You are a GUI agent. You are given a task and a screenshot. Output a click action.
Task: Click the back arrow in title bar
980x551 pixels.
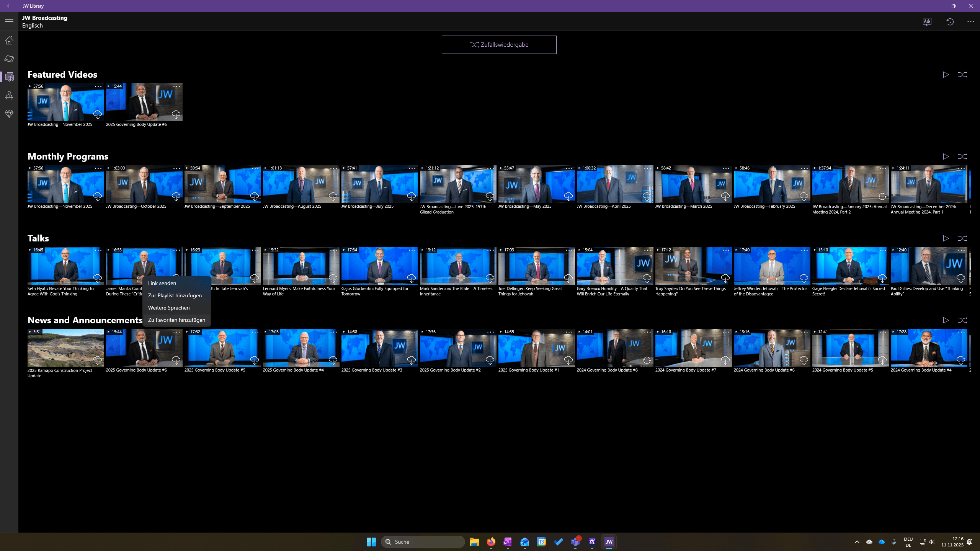pos(9,6)
